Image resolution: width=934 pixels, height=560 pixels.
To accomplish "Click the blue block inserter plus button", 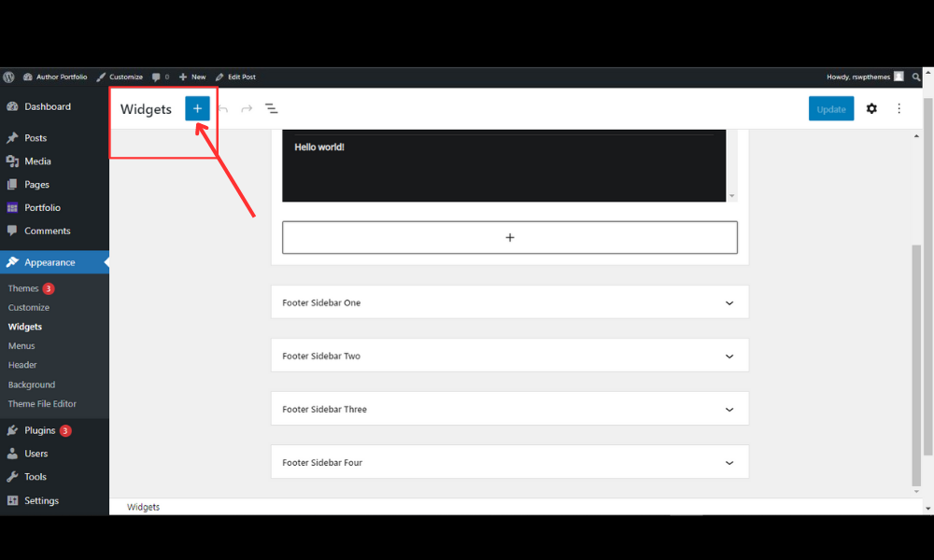I will coord(197,108).
